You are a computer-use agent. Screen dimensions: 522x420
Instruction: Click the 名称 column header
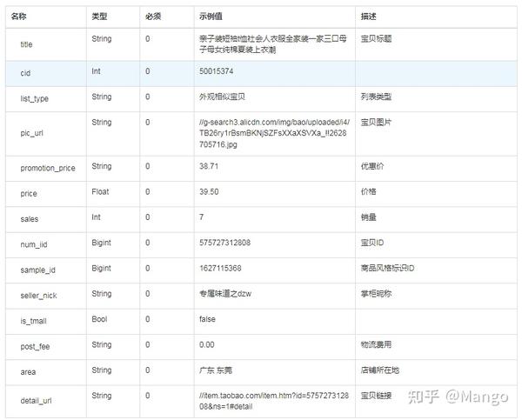[x=18, y=17]
